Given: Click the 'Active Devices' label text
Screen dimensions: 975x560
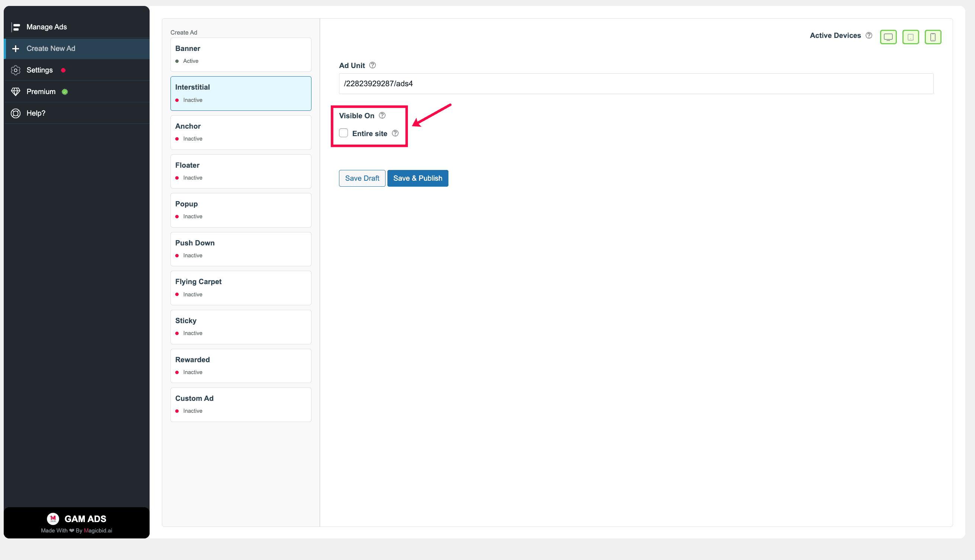Looking at the screenshot, I should [835, 35].
